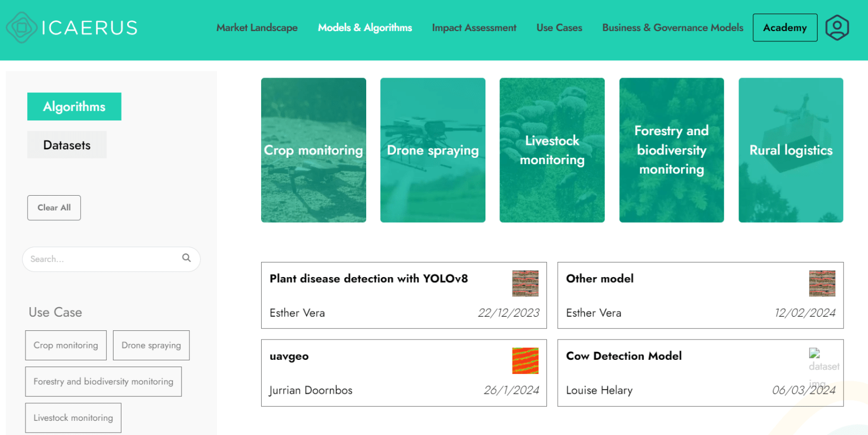Open the Crop monitoring category card
Image resolution: width=868 pixels, height=435 pixels.
(x=314, y=150)
